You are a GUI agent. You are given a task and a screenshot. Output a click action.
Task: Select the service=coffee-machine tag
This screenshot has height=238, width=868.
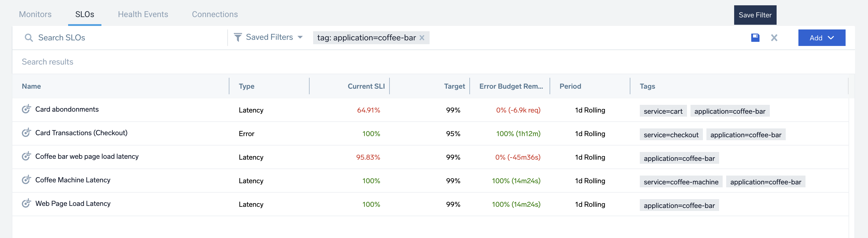(681, 182)
